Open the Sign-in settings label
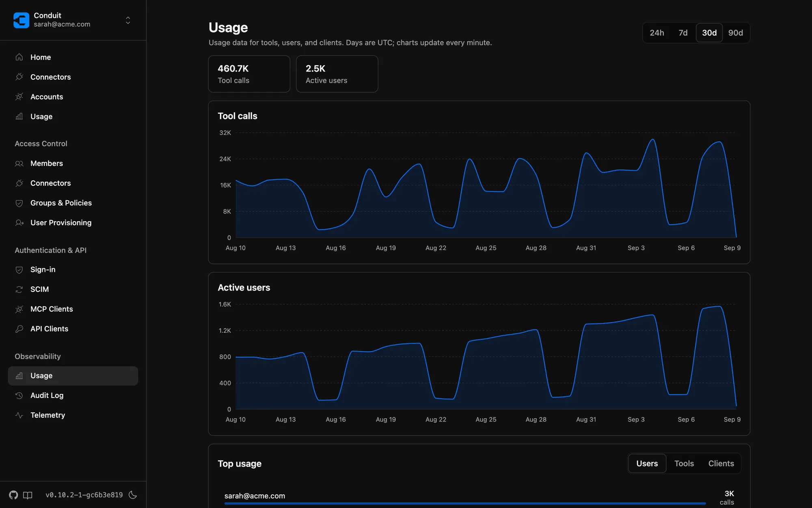 pos(43,270)
